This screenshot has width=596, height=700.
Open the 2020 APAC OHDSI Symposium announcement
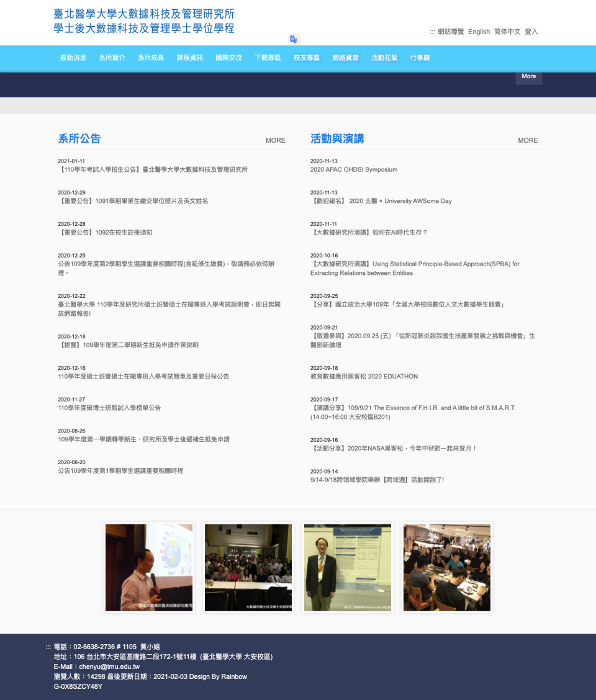click(354, 169)
